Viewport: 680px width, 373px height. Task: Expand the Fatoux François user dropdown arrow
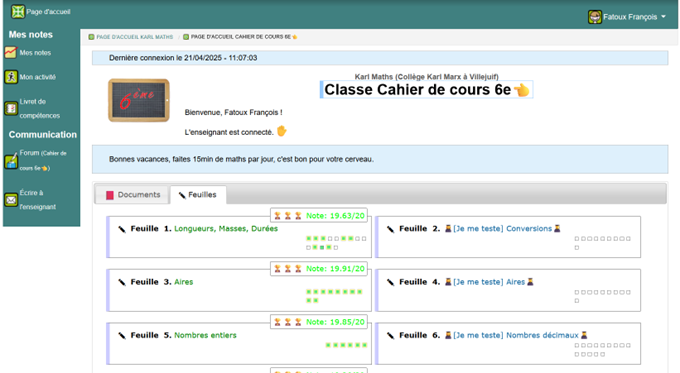(x=663, y=17)
